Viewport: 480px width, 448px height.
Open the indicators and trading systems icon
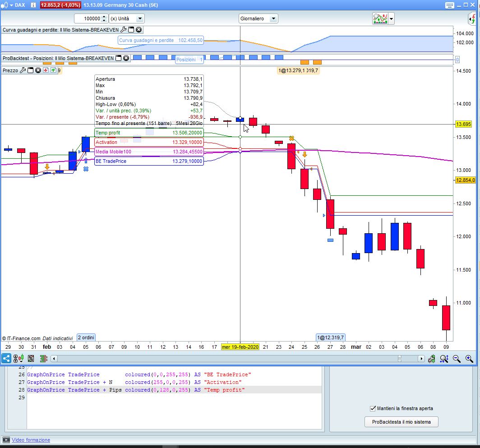[380, 18]
